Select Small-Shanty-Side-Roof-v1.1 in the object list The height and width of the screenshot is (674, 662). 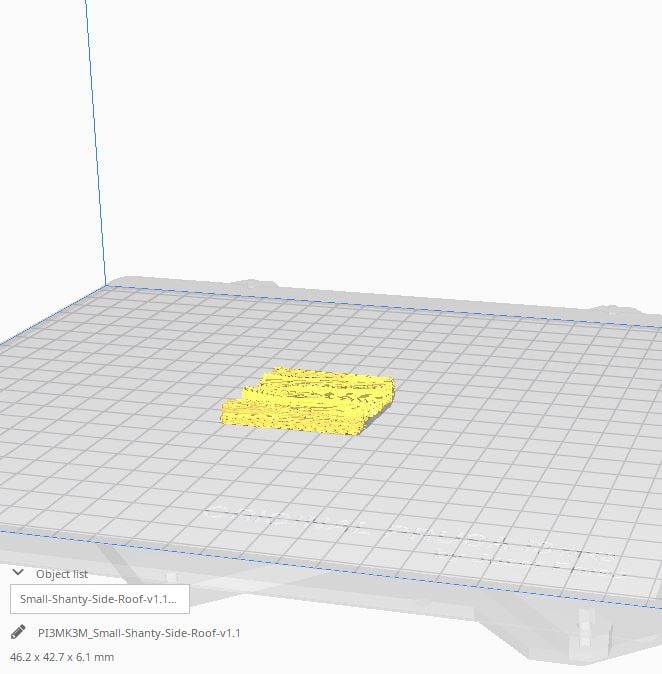tap(99, 599)
